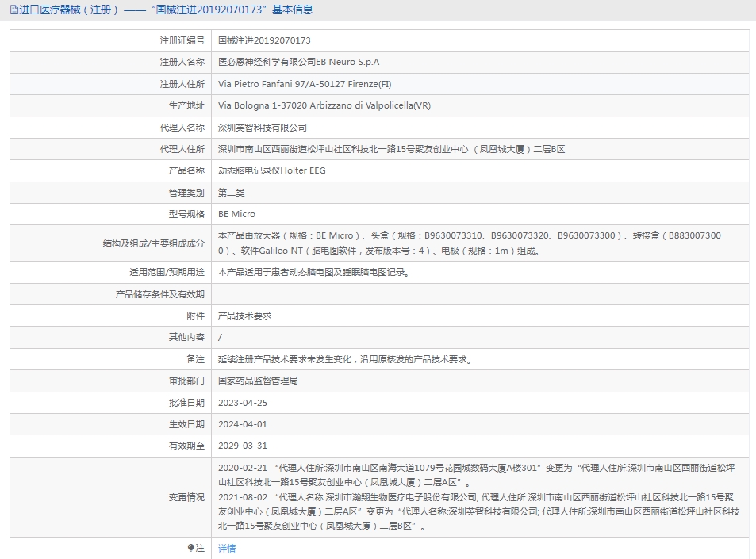Select the 生效日期 label
The image size is (756, 559).
click(186, 424)
